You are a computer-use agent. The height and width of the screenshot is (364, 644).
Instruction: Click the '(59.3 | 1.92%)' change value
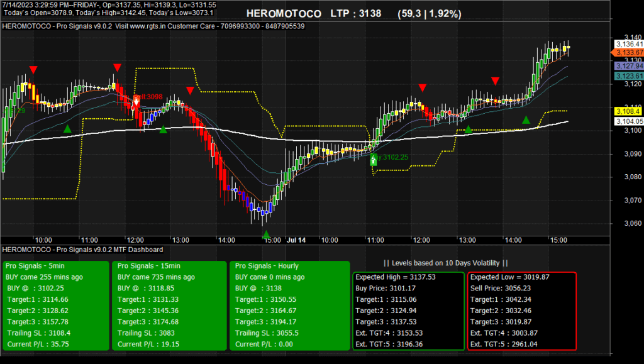[x=429, y=14]
